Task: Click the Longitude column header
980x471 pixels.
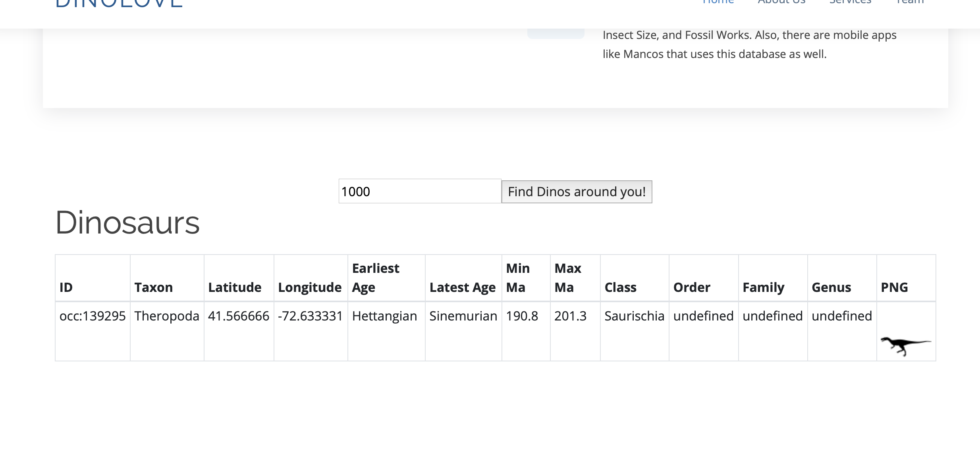Action: click(310, 287)
